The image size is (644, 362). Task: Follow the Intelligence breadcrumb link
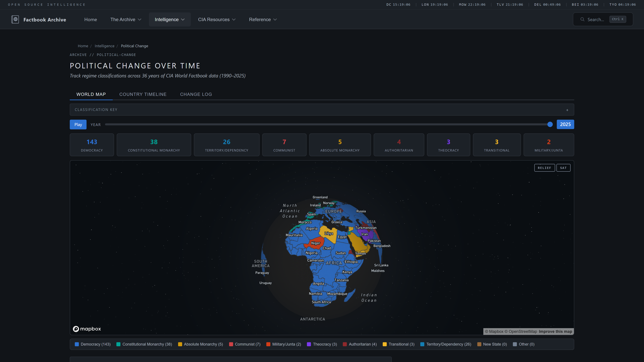click(x=104, y=46)
